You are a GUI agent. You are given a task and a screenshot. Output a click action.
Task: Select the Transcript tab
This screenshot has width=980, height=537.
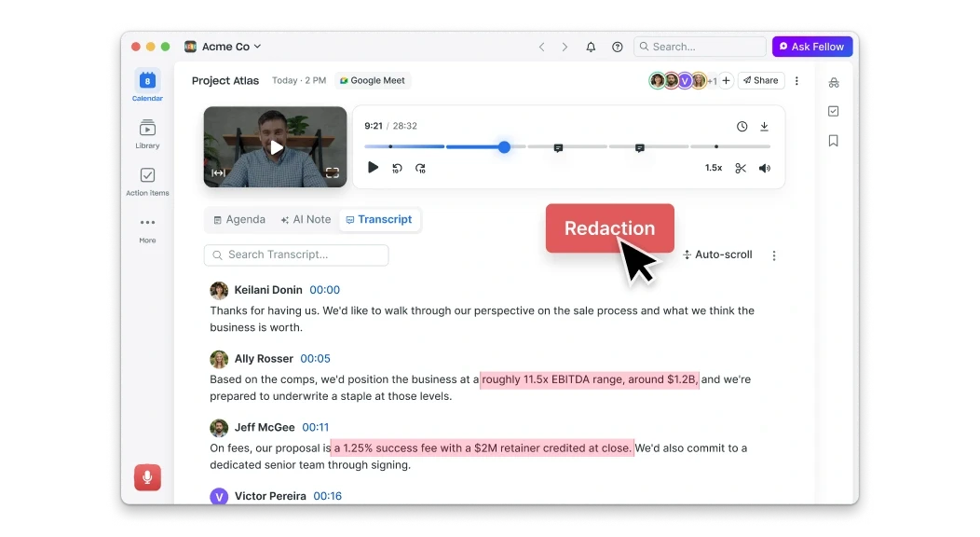379,219
